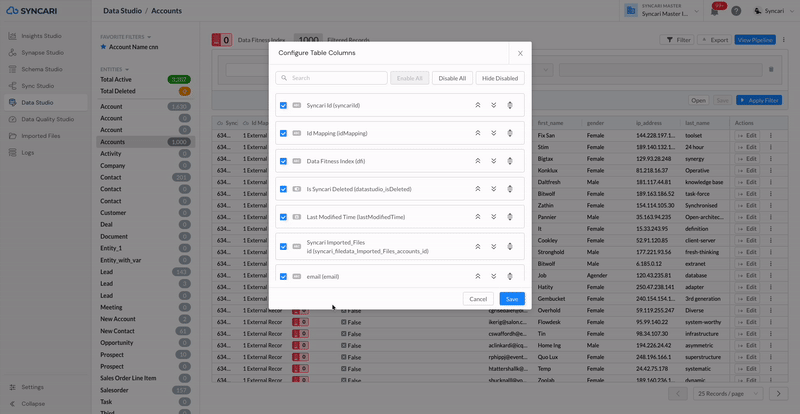This screenshot has height=414, width=800.
Task: Open the 25 Records / page dropdown
Action: [728, 394]
